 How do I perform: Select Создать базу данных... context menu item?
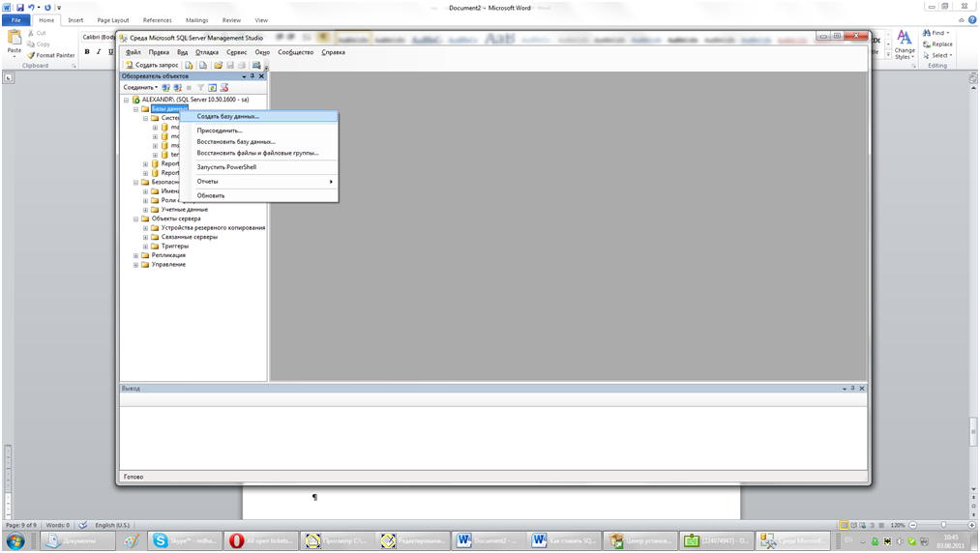(258, 116)
